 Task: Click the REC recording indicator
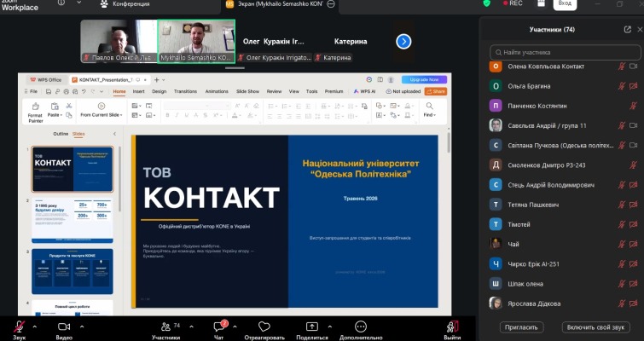[x=513, y=3]
